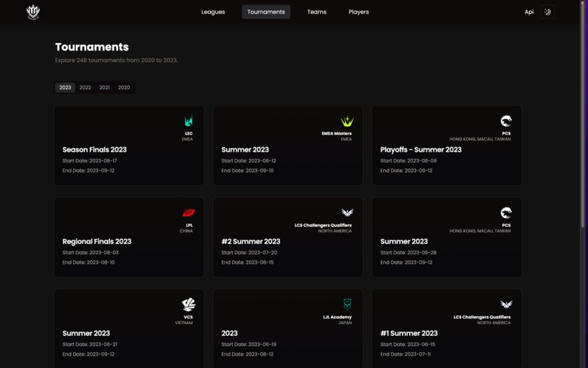The width and height of the screenshot is (588, 368).
Task: Open the Api link
Action: (x=529, y=12)
